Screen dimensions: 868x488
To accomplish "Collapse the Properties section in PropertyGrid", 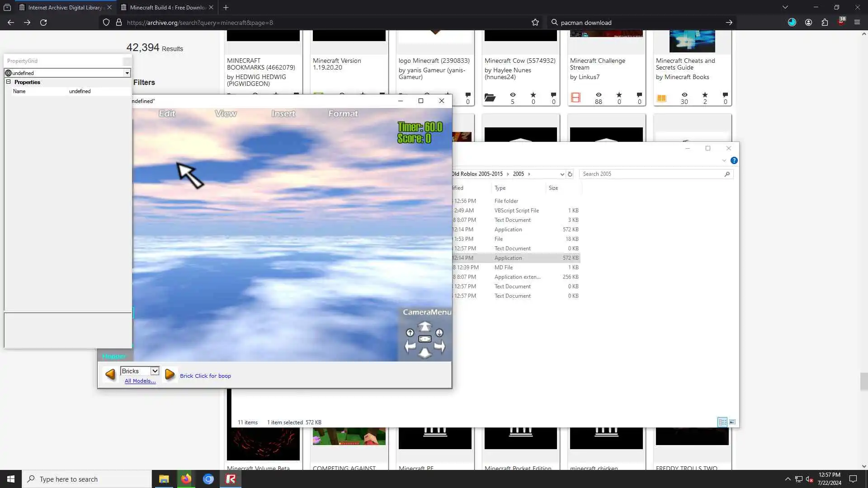I will [8, 82].
